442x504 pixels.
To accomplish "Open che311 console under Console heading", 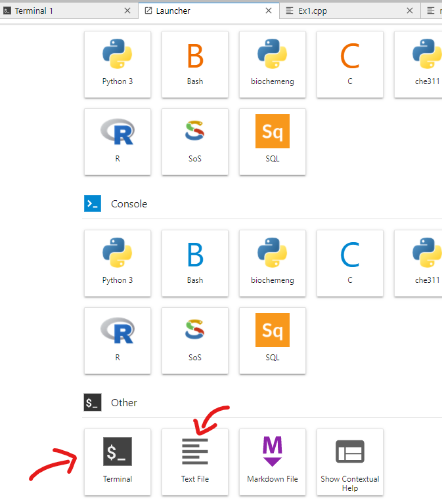I will tap(418, 263).
